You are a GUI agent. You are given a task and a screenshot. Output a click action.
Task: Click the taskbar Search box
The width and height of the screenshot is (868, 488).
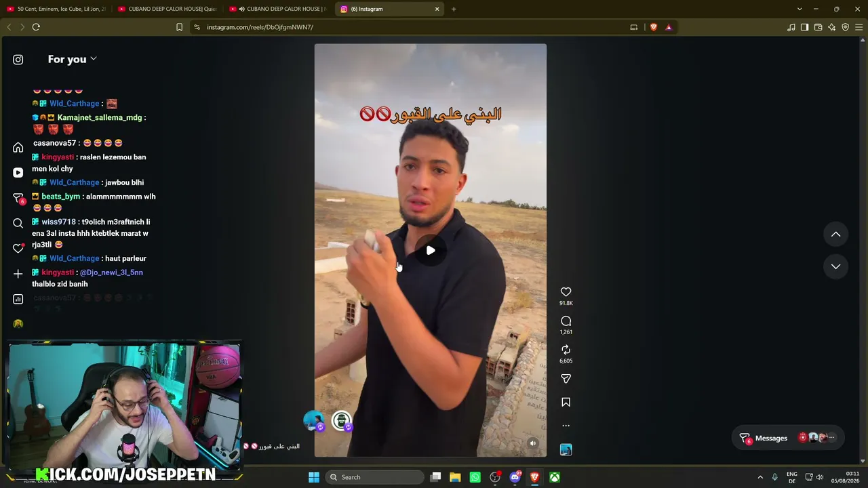(374, 477)
